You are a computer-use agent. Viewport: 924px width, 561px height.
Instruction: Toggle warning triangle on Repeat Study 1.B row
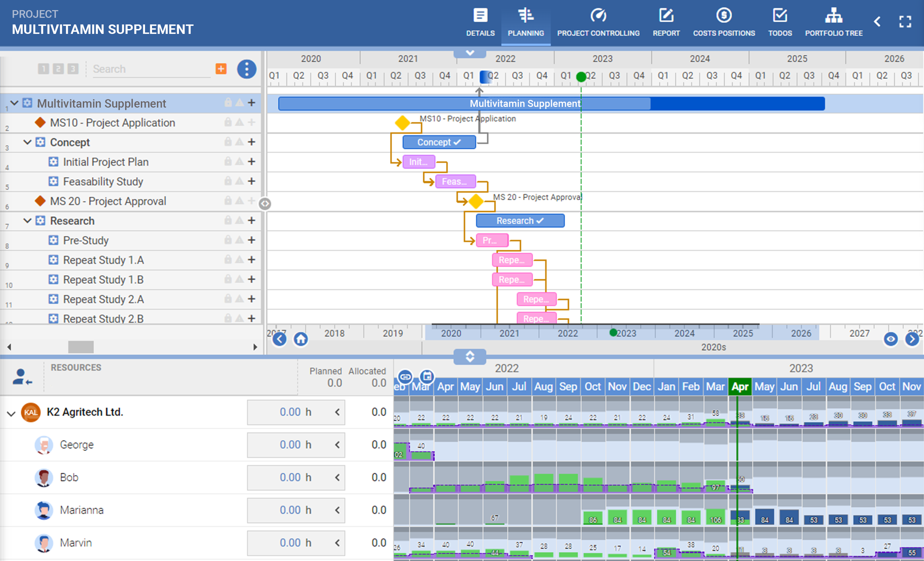click(239, 279)
